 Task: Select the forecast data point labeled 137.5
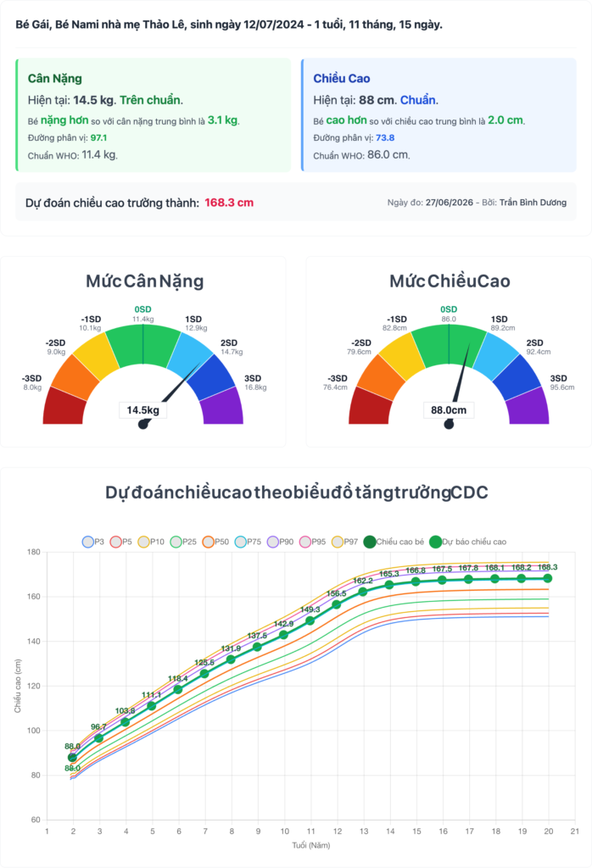click(258, 647)
